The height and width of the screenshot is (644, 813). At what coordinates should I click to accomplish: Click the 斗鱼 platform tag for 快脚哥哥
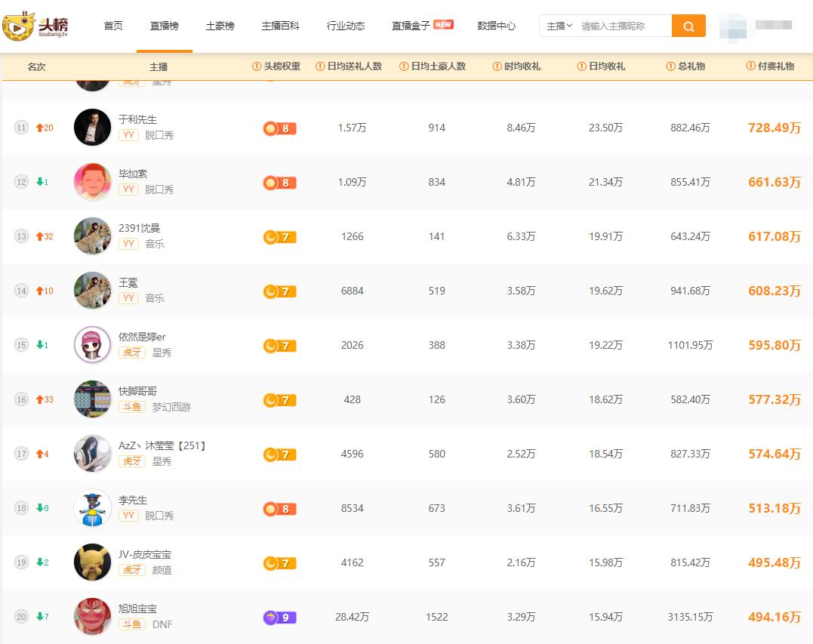[132, 407]
